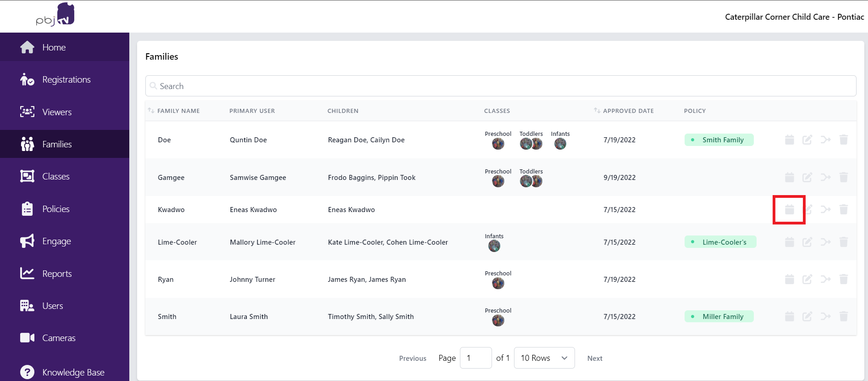Viewport: 868px width, 381px height.
Task: Delete the Gamgee family via trash icon
Action: point(843,178)
